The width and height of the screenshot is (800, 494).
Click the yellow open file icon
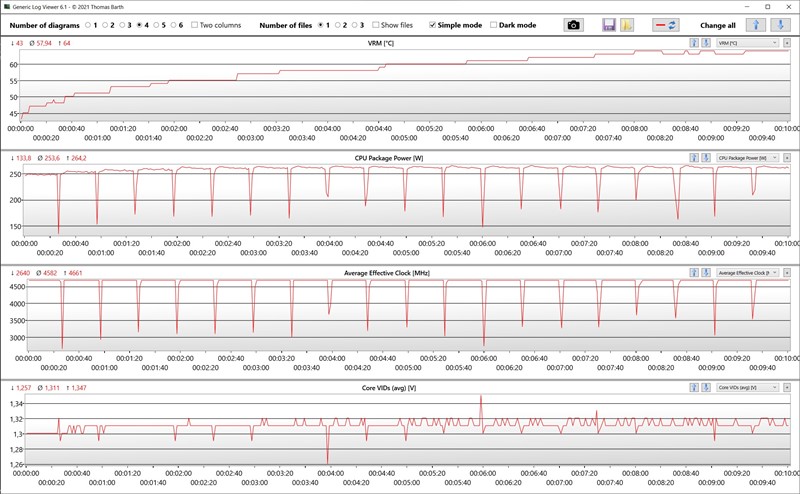click(626, 24)
